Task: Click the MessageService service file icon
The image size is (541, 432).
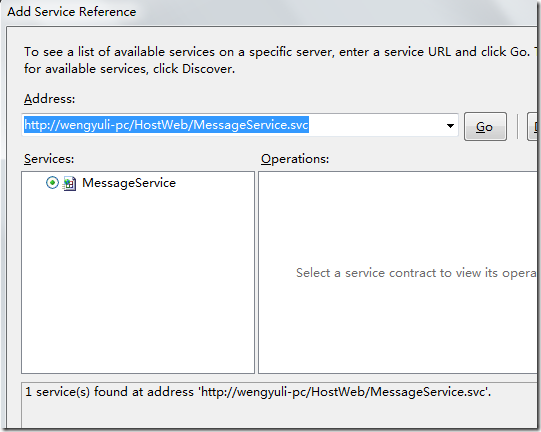Action: [69, 183]
